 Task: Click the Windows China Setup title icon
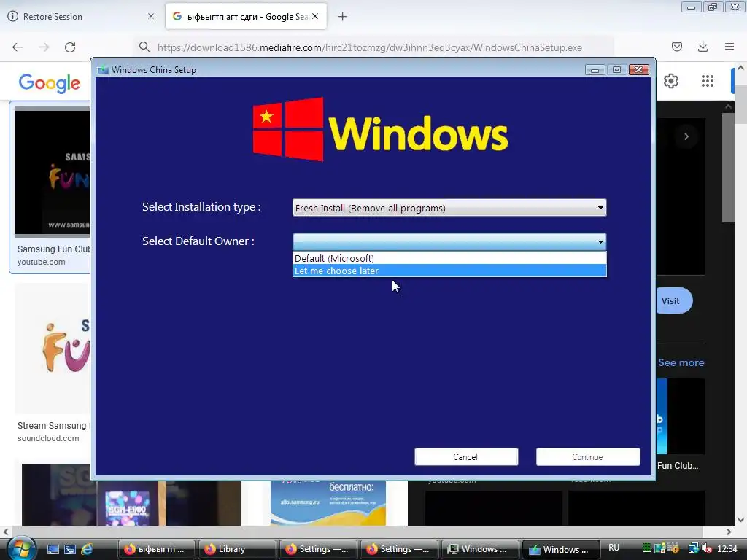coord(102,69)
